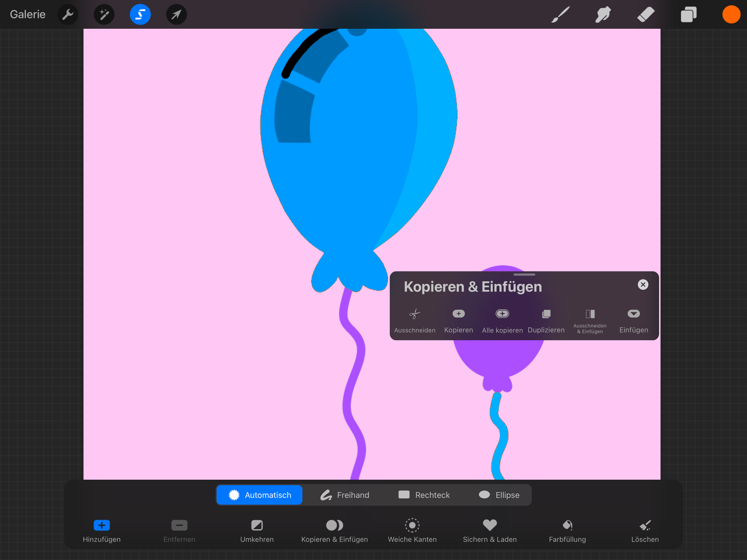
Task: Open the Layers panel
Action: [x=688, y=14]
